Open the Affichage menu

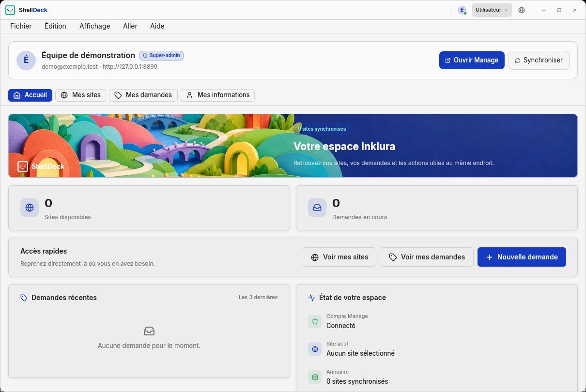[x=95, y=26]
